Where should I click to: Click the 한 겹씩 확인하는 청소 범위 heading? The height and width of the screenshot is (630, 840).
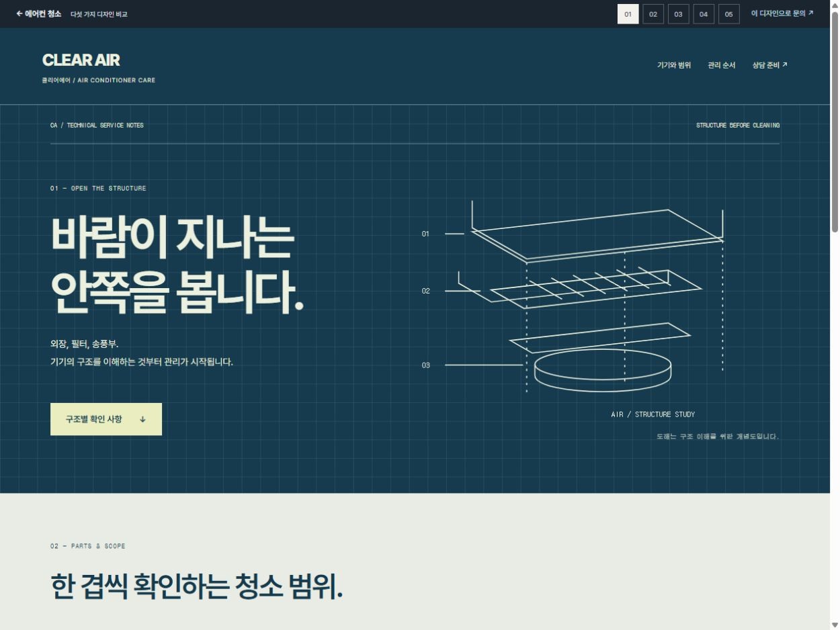(x=196, y=586)
